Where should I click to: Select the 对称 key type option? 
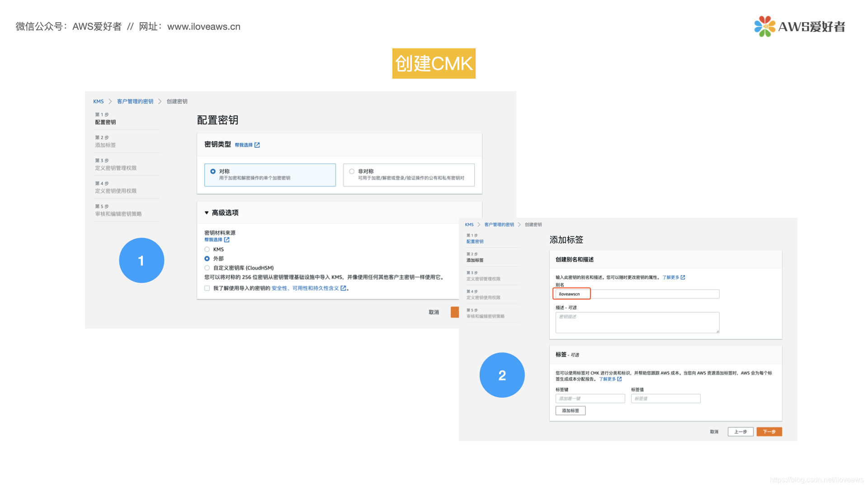(213, 172)
